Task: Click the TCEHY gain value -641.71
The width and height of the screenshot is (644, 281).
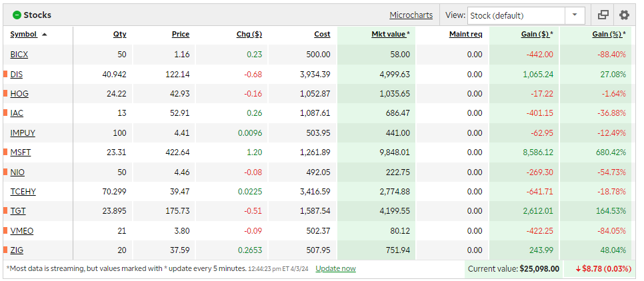Action: point(541,192)
